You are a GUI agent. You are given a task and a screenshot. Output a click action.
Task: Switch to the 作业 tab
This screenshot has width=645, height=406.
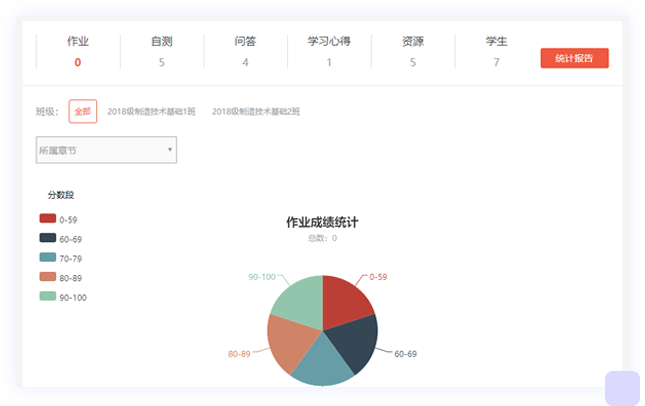78,50
